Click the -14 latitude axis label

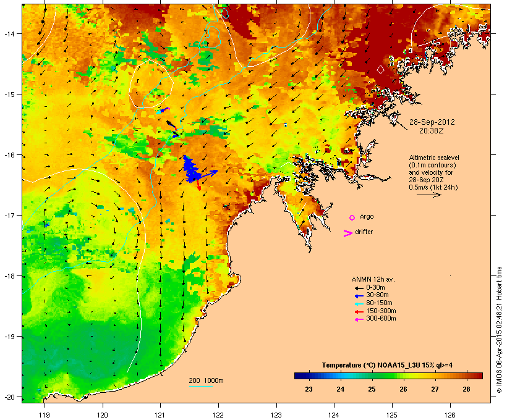pyautogui.click(x=9, y=33)
